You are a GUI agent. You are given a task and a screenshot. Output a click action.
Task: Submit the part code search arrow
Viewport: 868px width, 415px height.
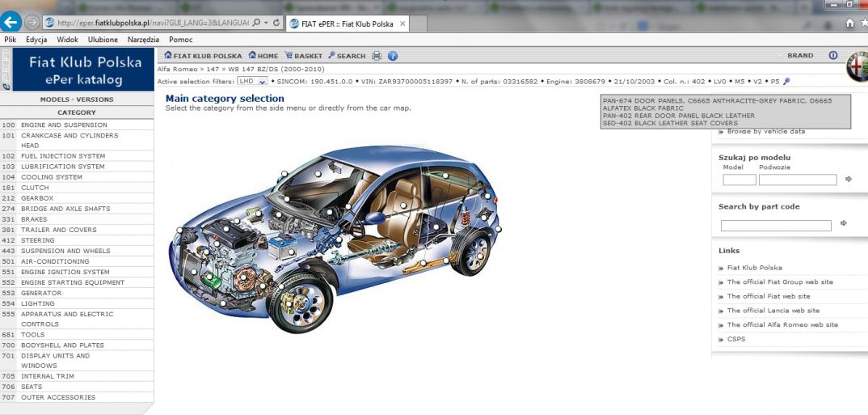(844, 223)
